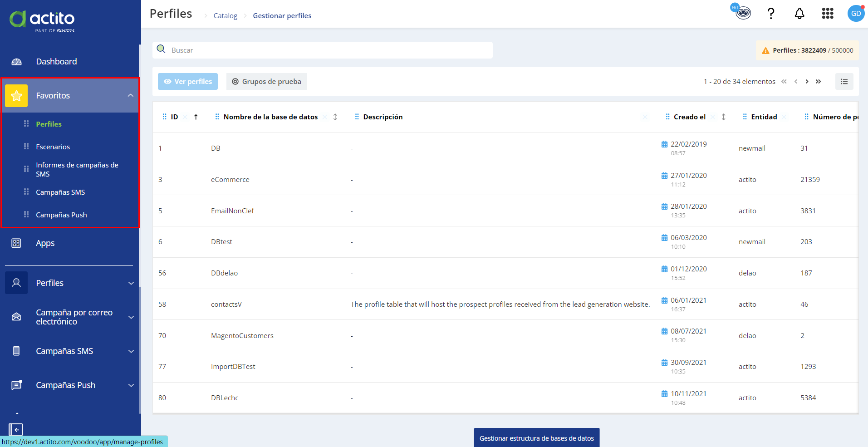Image resolution: width=868 pixels, height=447 pixels.
Task: Click the search magnifier icon
Action: (161, 49)
